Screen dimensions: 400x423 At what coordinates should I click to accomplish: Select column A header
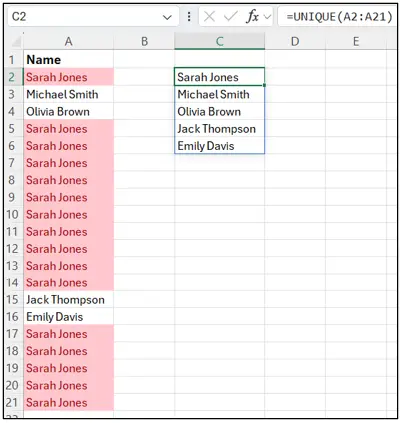[68, 42]
